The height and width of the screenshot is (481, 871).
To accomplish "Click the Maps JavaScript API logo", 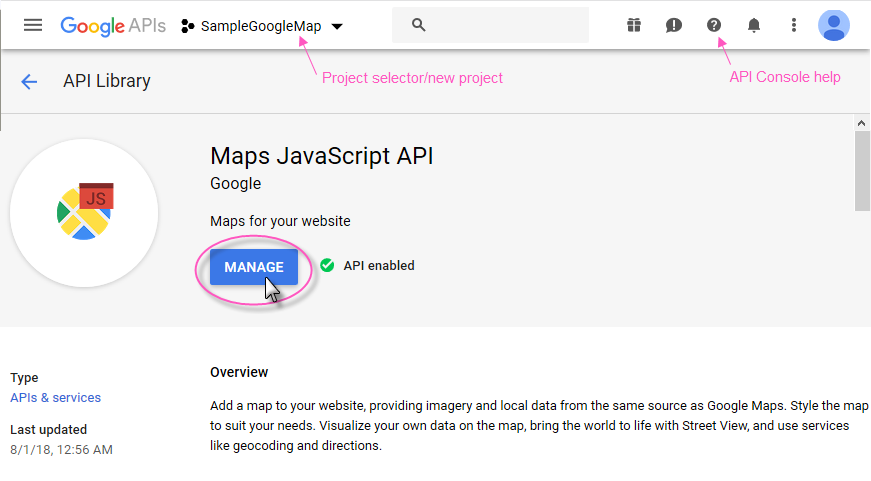I will click(x=84, y=213).
